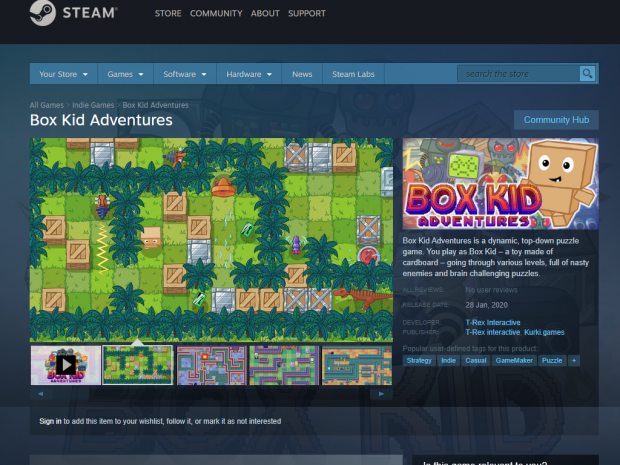
Task: Open the ABOUT page in the header
Action: click(265, 13)
